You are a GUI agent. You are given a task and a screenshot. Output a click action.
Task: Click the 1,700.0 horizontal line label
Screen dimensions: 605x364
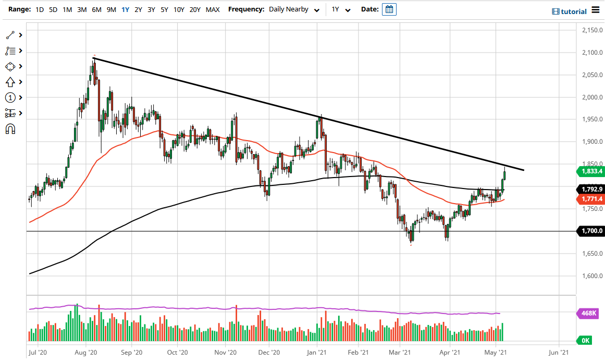point(591,231)
